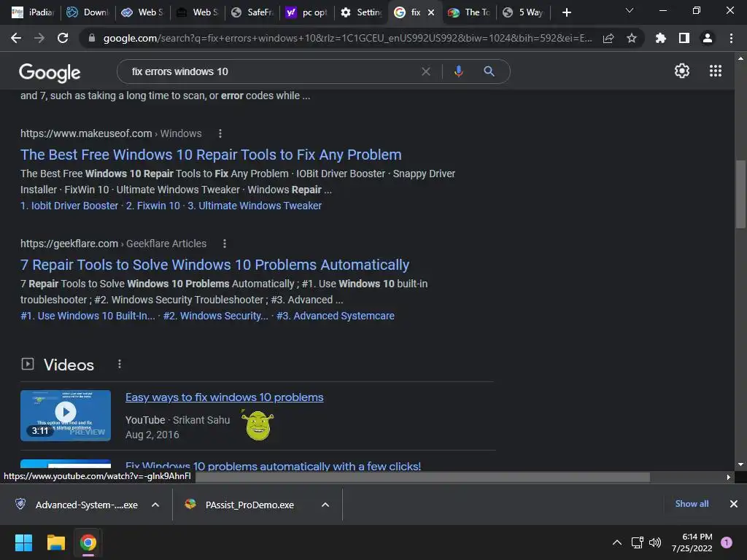Viewport: 747px width, 560px height.
Task: Open the Google apps grid
Action: [716, 71]
